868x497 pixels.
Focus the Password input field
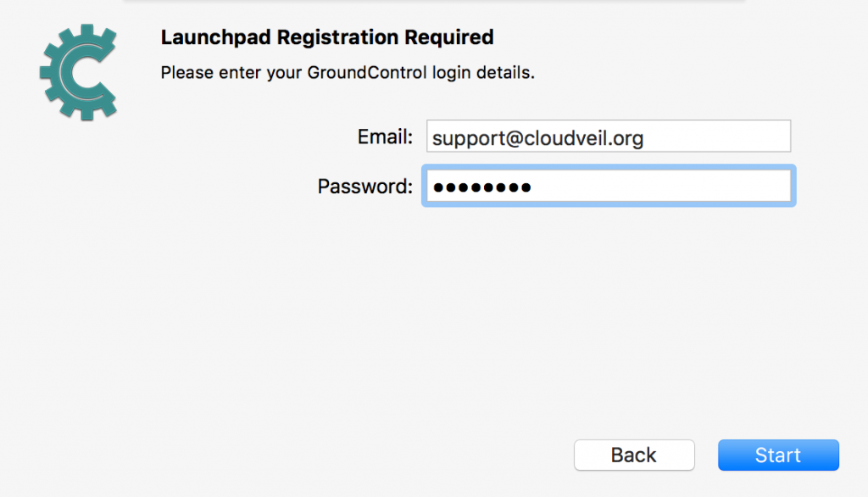[x=609, y=186]
